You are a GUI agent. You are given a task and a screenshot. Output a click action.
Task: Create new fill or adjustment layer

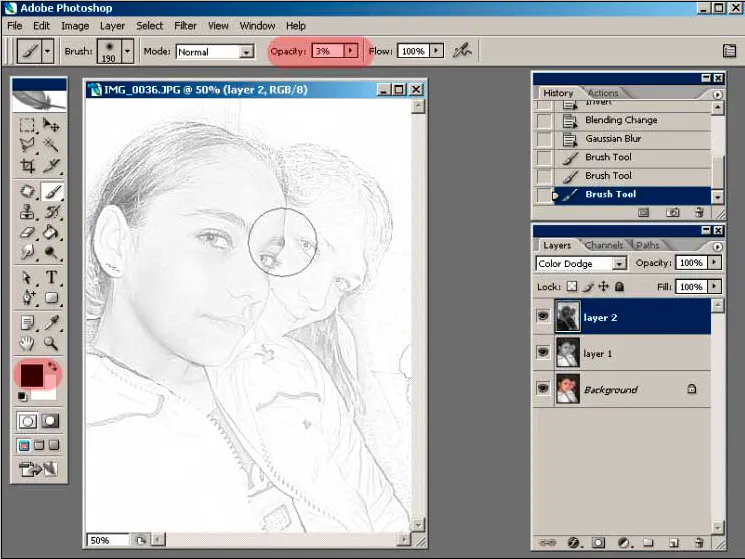tap(623, 542)
